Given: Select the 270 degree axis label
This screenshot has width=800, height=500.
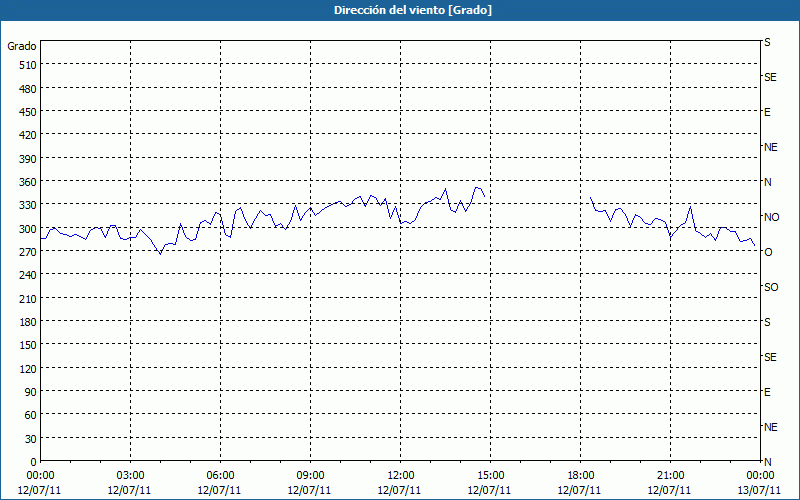Looking at the screenshot, I should [28, 252].
